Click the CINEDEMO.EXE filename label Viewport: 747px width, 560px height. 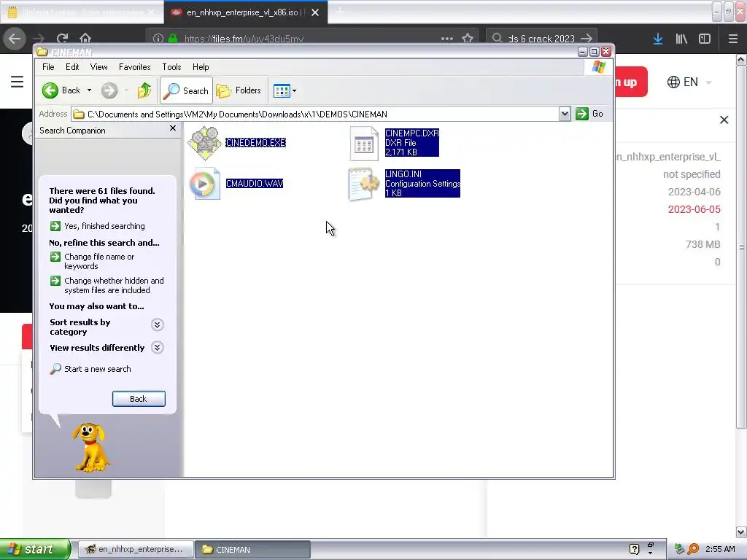(255, 143)
